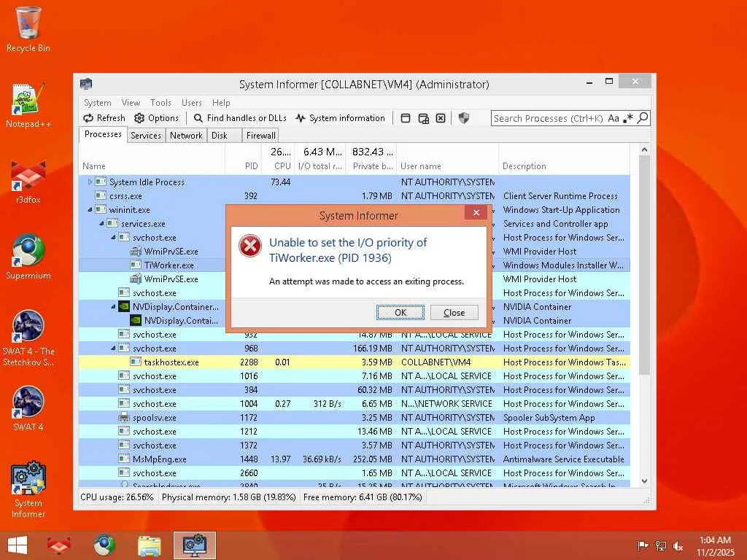Open System Informer desktop shortcut
This screenshot has width=747, height=560.
(28, 489)
